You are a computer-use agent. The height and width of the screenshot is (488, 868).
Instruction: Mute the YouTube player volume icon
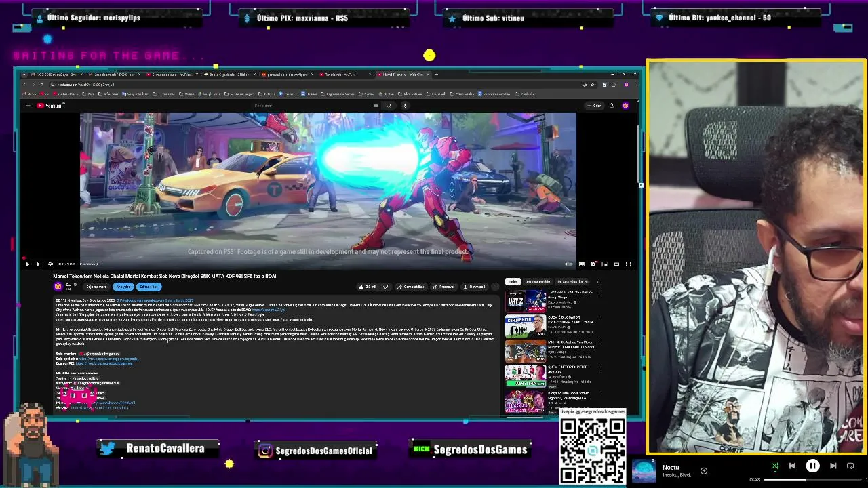[x=50, y=264]
